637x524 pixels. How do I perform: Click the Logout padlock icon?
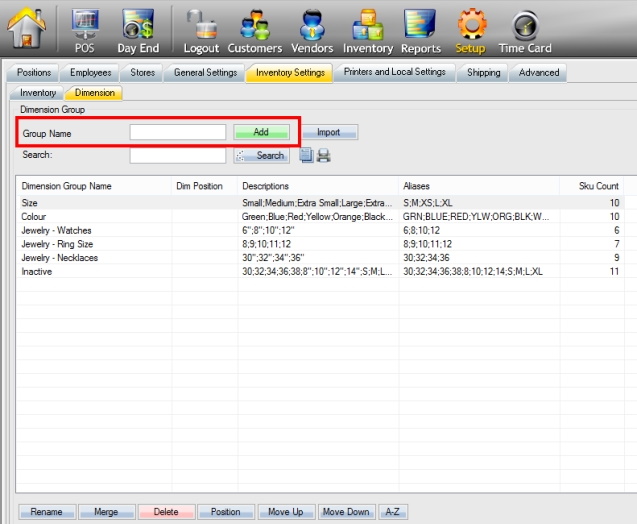(202, 31)
